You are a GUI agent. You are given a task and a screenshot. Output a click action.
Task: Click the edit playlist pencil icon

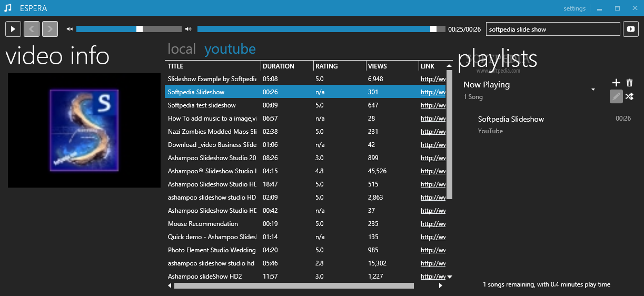click(616, 96)
